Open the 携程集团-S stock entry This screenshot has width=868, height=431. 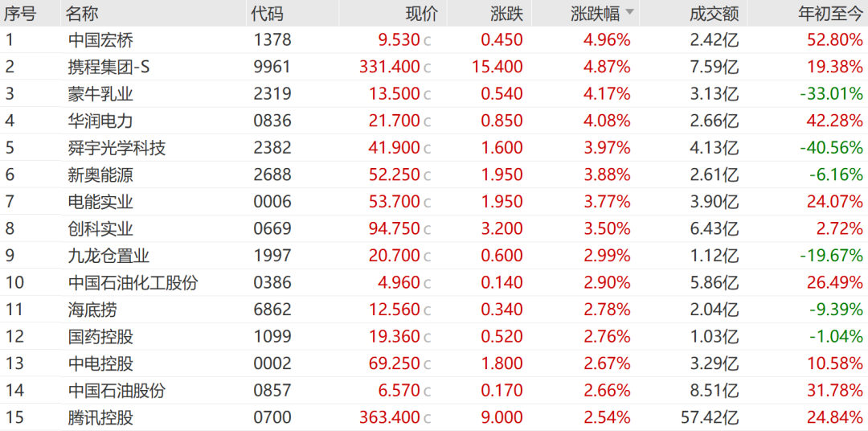tap(108, 67)
